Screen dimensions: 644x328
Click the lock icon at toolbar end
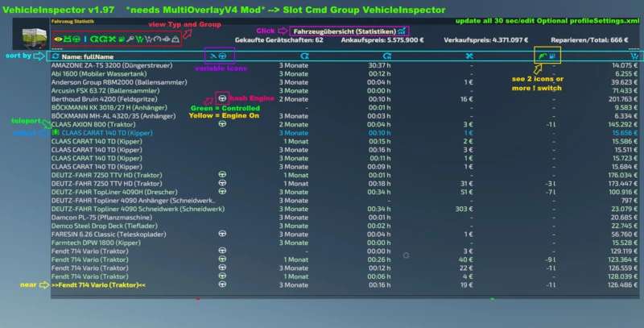[x=175, y=39]
